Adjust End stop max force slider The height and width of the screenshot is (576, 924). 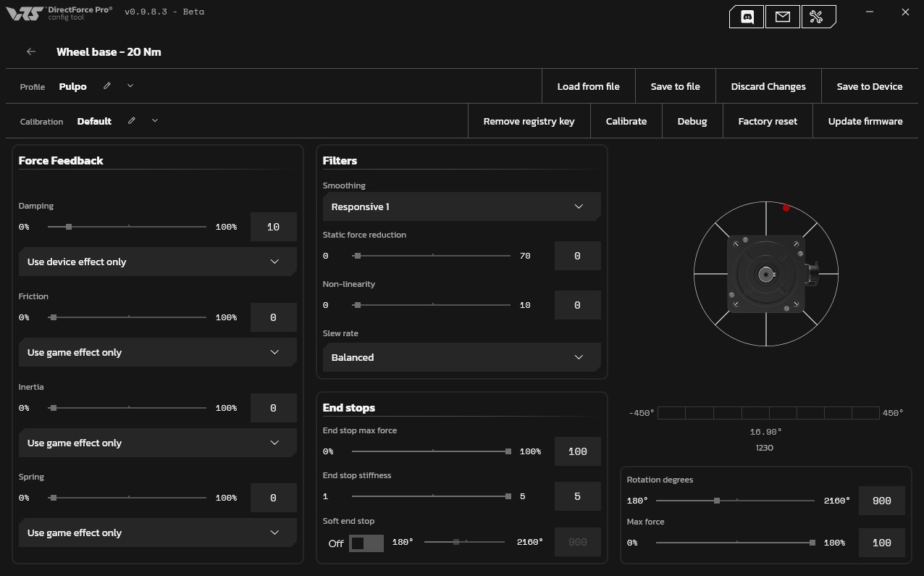[x=432, y=451]
